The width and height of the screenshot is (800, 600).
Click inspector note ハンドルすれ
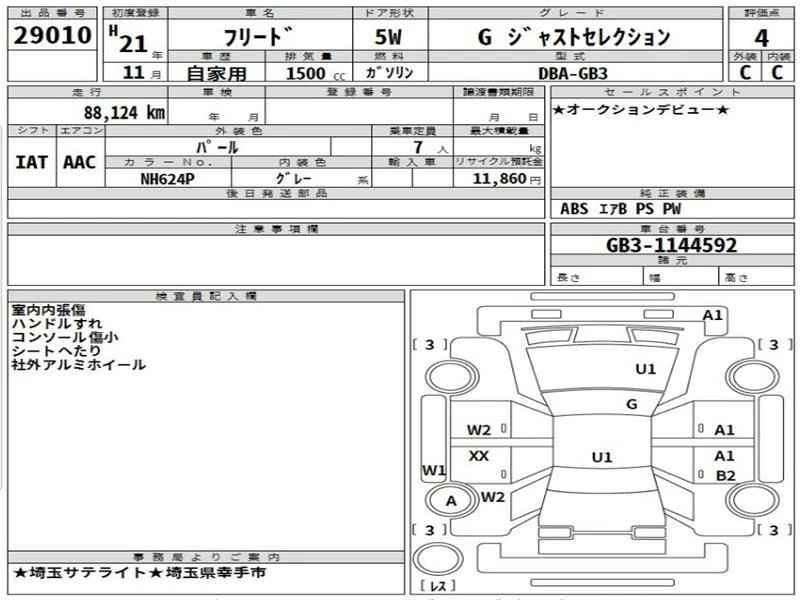(57, 323)
